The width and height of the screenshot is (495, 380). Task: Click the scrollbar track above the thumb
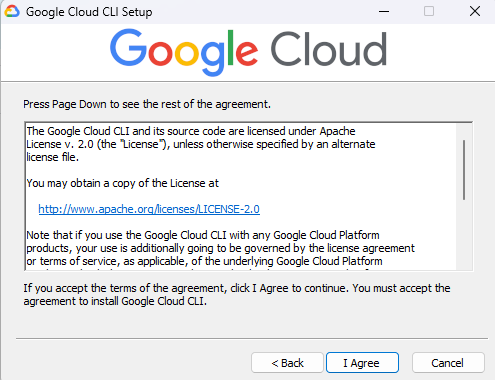click(464, 132)
